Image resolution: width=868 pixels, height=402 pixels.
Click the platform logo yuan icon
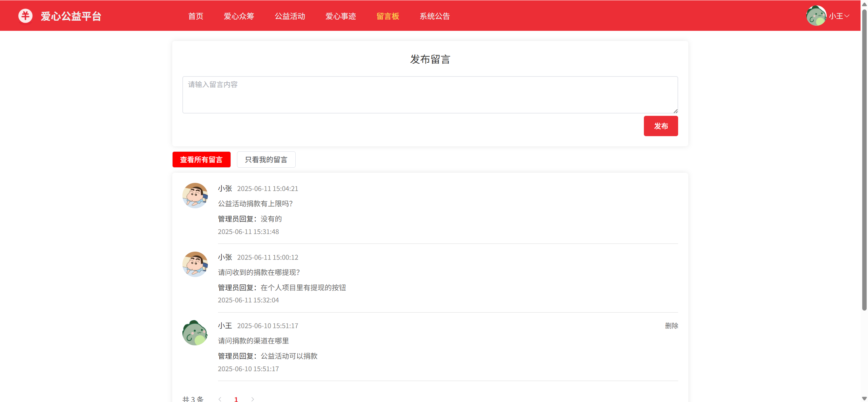coord(25,16)
